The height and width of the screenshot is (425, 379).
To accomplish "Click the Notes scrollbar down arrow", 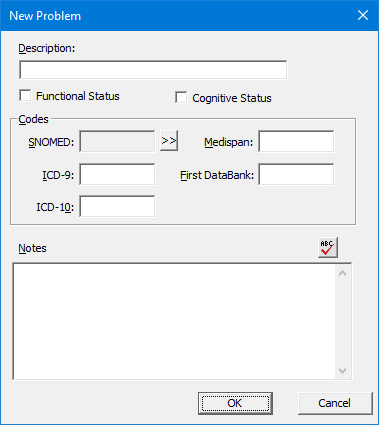I will (x=342, y=371).
